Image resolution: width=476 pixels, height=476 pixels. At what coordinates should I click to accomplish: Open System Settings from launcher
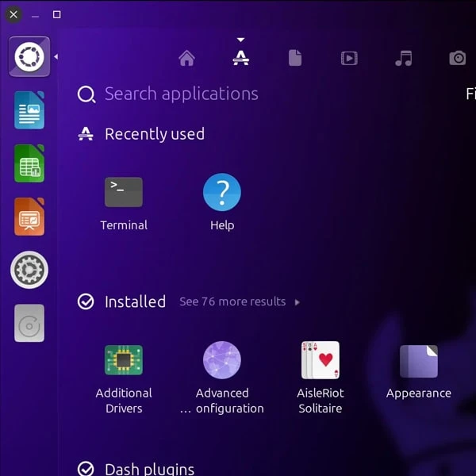pos(29,270)
